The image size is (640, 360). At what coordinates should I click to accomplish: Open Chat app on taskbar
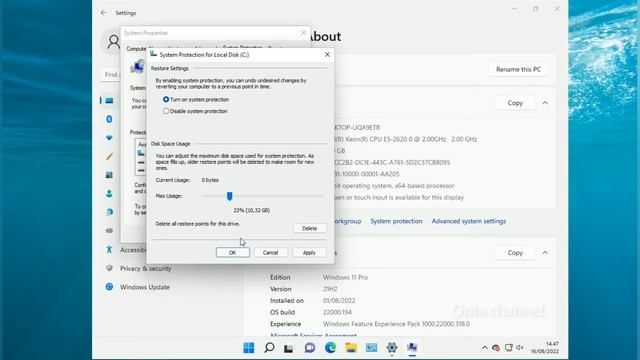310,347
